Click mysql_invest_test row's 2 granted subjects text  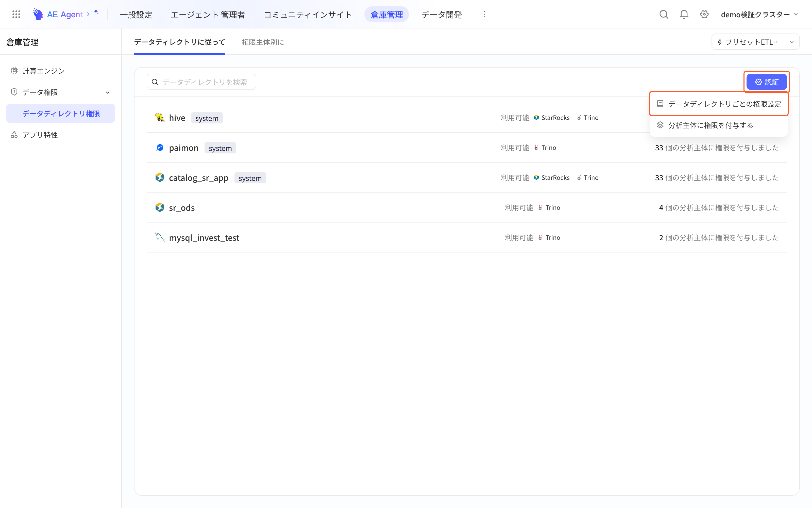[x=719, y=237]
